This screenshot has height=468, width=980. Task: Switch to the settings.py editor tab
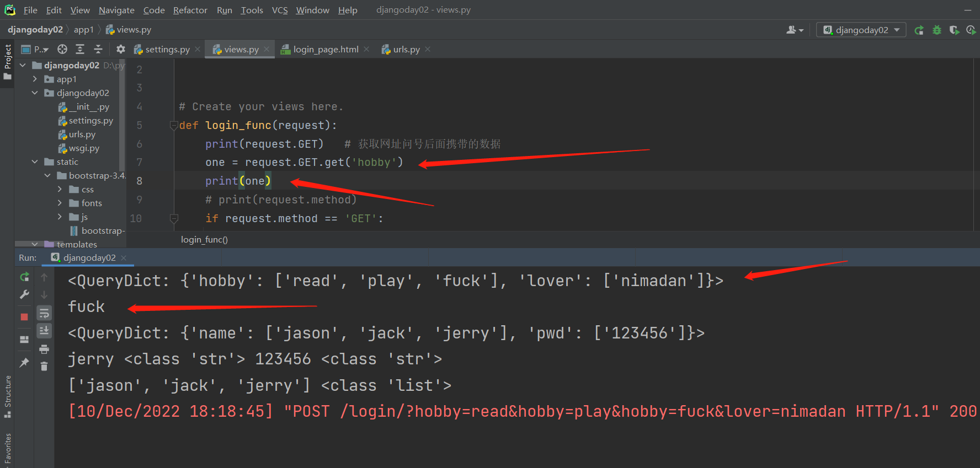tap(167, 50)
